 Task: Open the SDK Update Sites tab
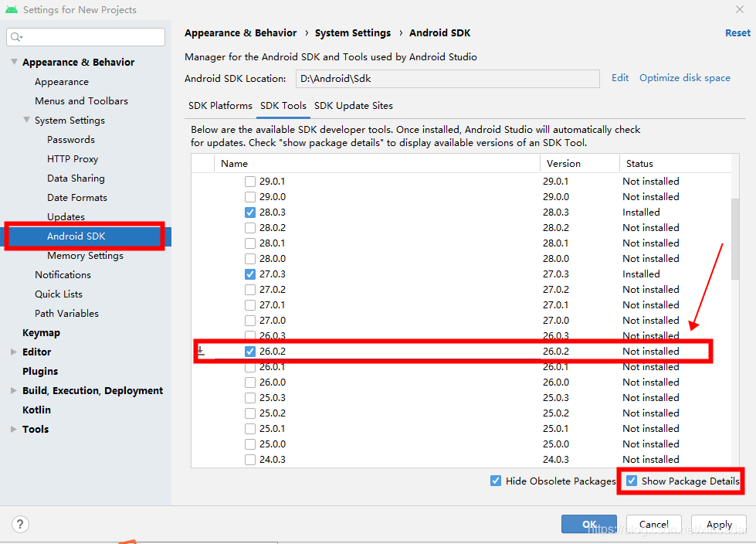click(354, 106)
